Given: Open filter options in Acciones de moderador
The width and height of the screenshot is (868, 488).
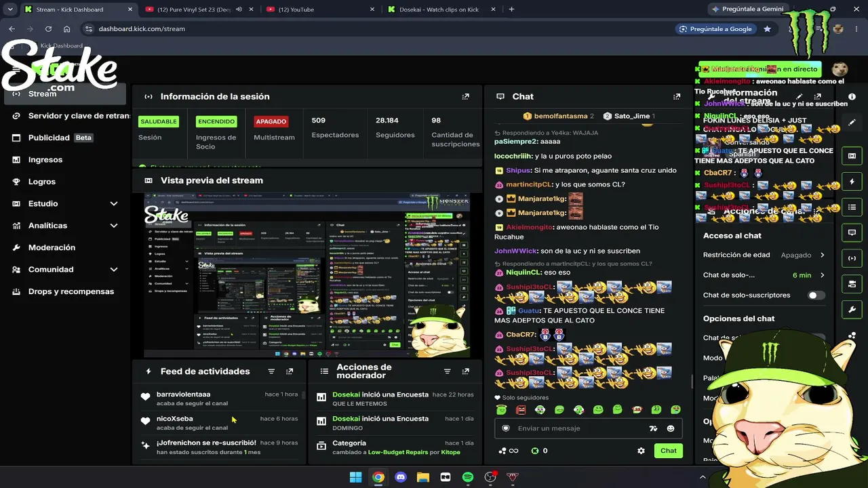Looking at the screenshot, I should click(x=447, y=371).
